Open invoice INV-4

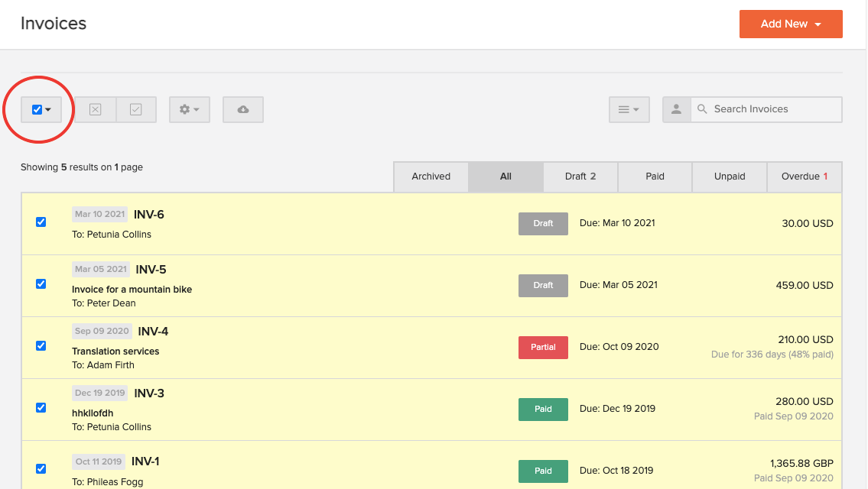point(154,332)
